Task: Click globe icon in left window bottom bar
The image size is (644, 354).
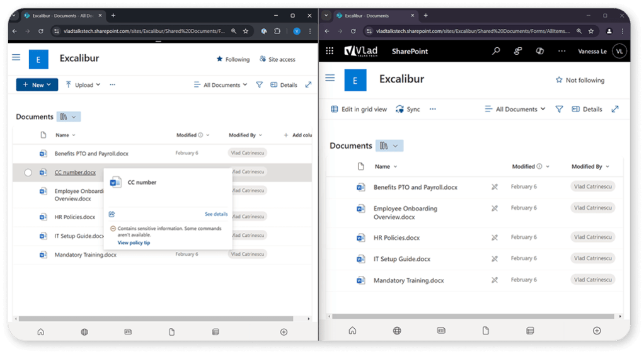Action: tap(84, 332)
